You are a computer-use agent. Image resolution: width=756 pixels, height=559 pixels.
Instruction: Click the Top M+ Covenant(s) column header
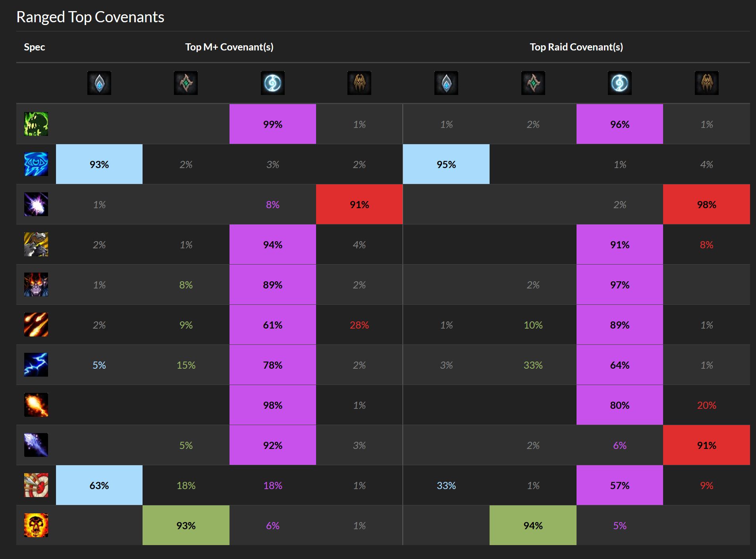click(229, 47)
